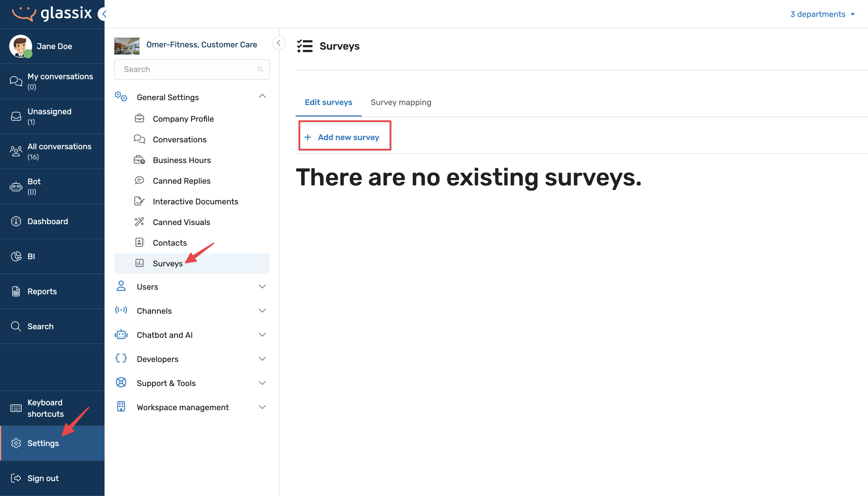868x496 pixels.
Task: Open Omer-Fitness, Customer Care link
Action: pyautogui.click(x=201, y=44)
